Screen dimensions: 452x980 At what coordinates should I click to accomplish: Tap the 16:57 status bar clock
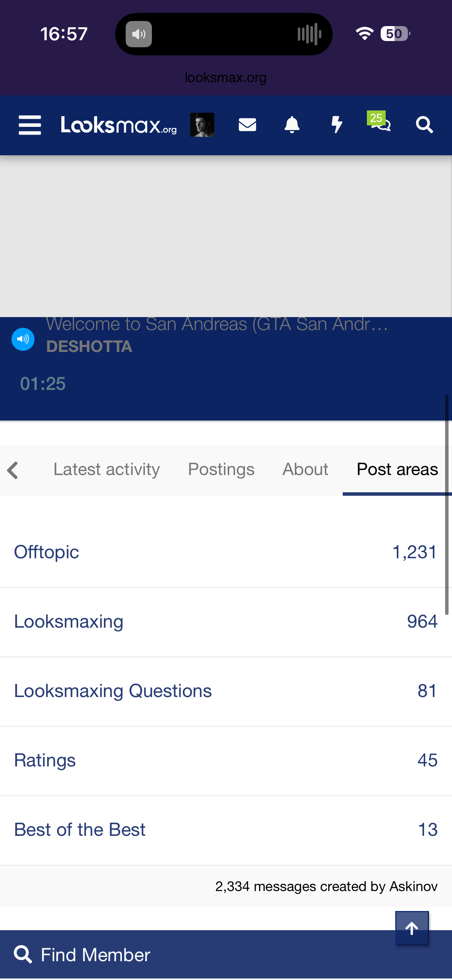tap(64, 34)
